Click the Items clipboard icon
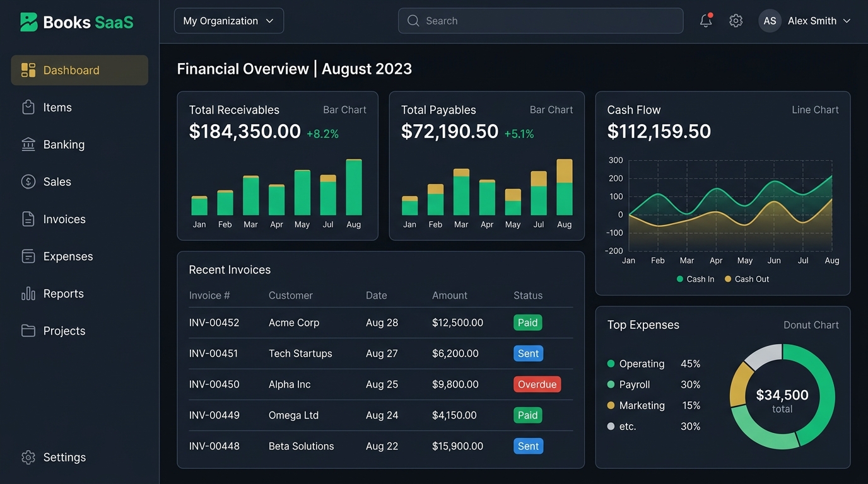868x484 pixels. pos(28,107)
